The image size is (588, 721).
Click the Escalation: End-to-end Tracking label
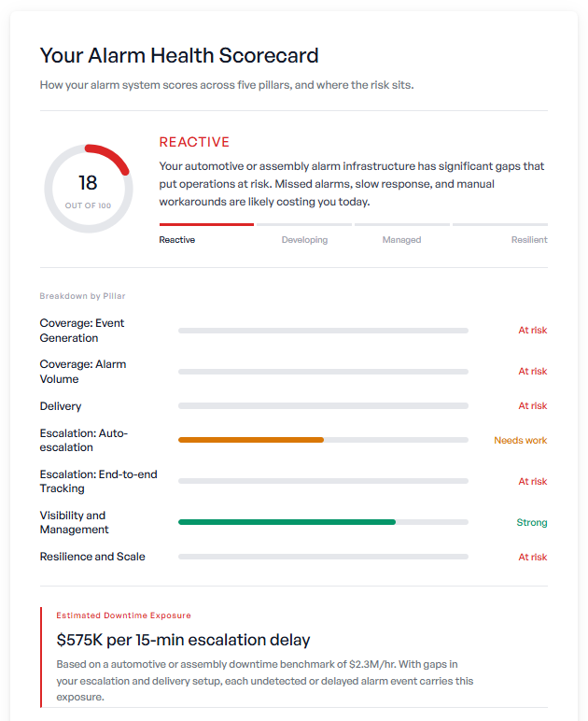click(98, 481)
